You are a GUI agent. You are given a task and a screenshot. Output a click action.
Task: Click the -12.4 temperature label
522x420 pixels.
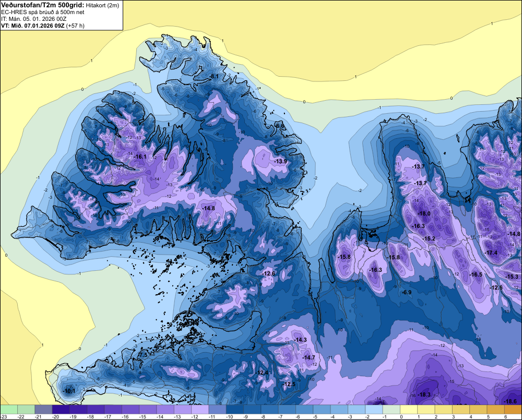[262, 373]
